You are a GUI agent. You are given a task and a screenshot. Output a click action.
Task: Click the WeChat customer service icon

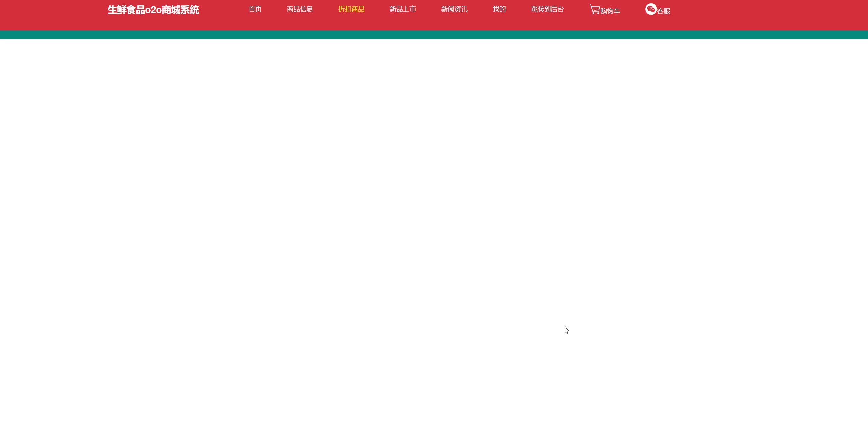[651, 9]
